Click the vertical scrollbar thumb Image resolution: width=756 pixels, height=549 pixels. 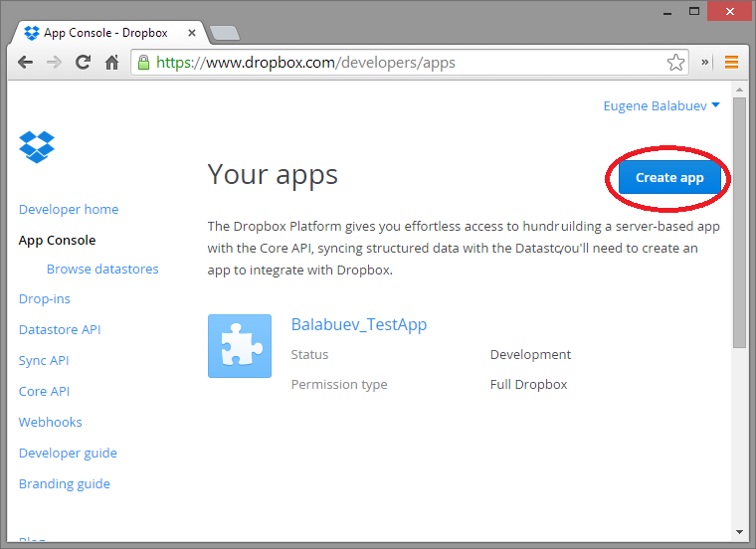[x=739, y=223]
